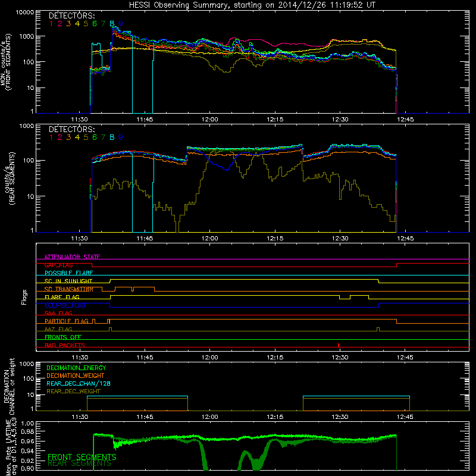
Task: Click 12:15 tick label under decimation panel
Action: pos(275,417)
